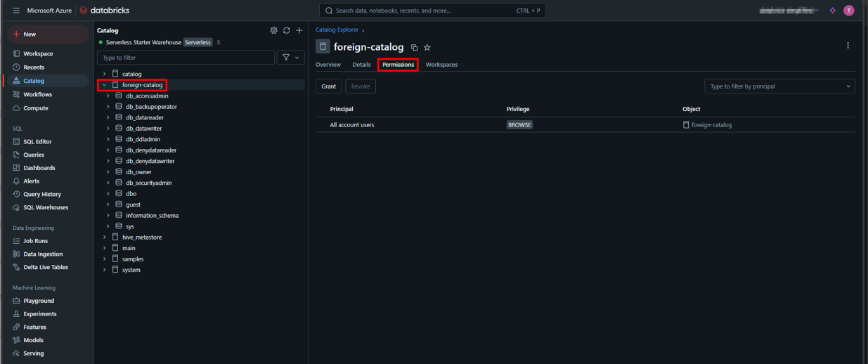
Task: Switch to the Workspaces tab
Action: coord(441,65)
